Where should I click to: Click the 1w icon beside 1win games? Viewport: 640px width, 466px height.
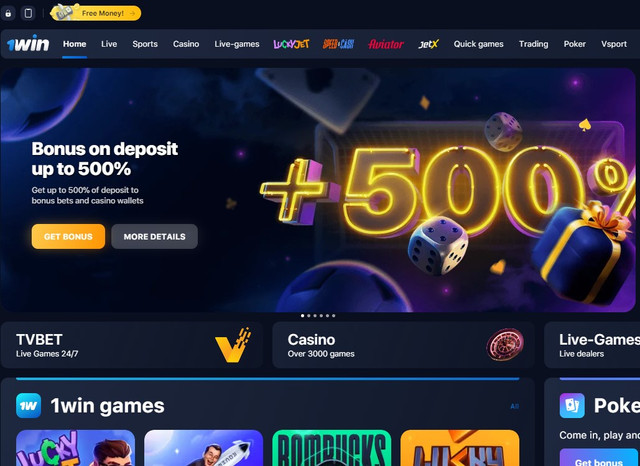29,406
